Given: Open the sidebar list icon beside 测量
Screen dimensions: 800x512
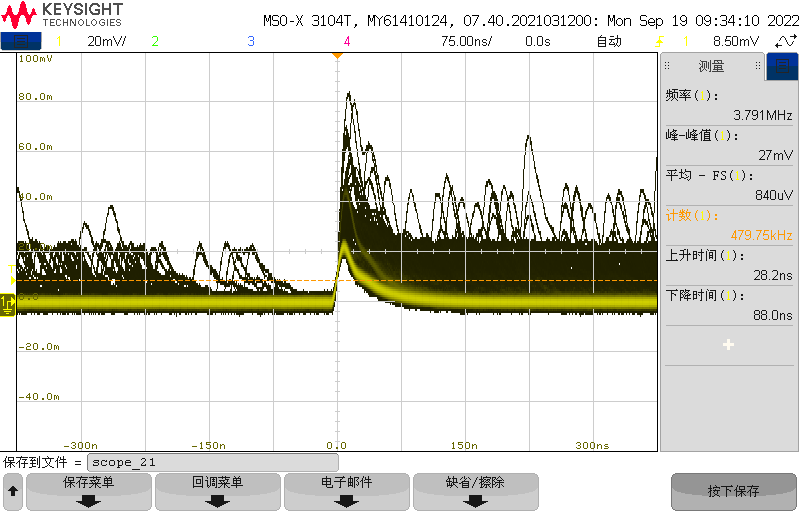Looking at the screenshot, I should point(781,67).
